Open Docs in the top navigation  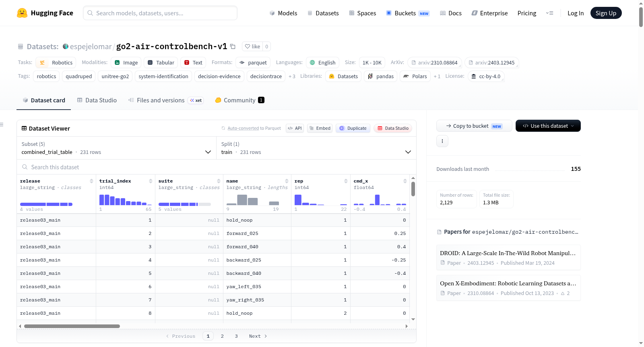point(451,13)
